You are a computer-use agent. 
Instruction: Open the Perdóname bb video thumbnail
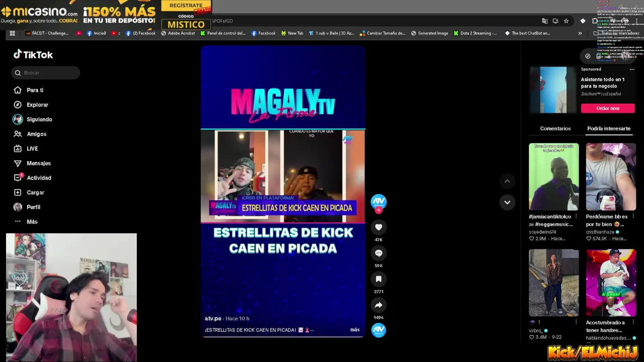pyautogui.click(x=611, y=176)
